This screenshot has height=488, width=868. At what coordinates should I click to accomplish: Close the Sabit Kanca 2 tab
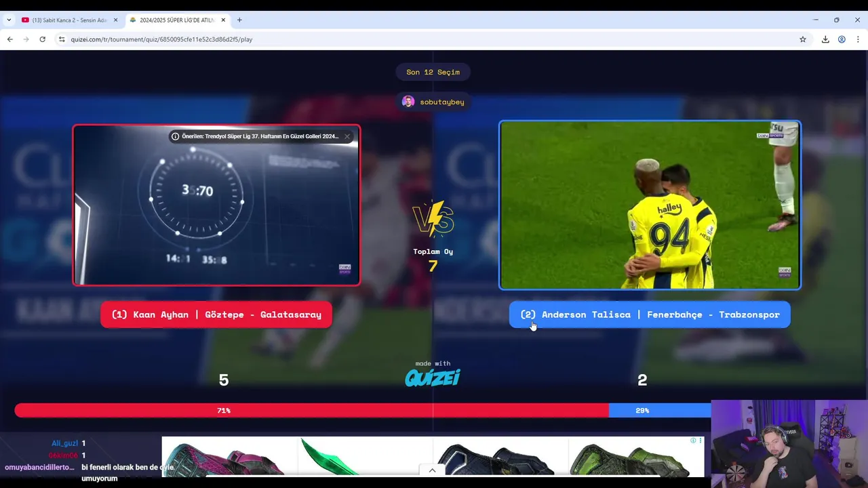pos(115,20)
